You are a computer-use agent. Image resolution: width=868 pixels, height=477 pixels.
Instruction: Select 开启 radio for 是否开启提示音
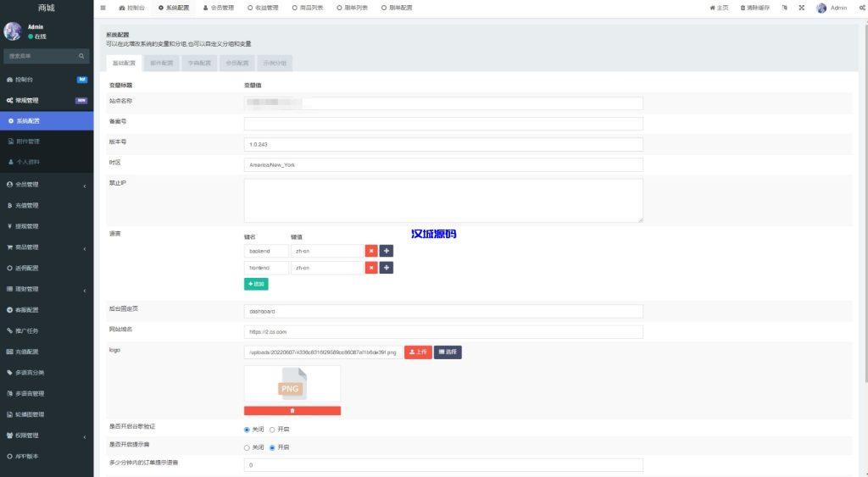(272, 447)
